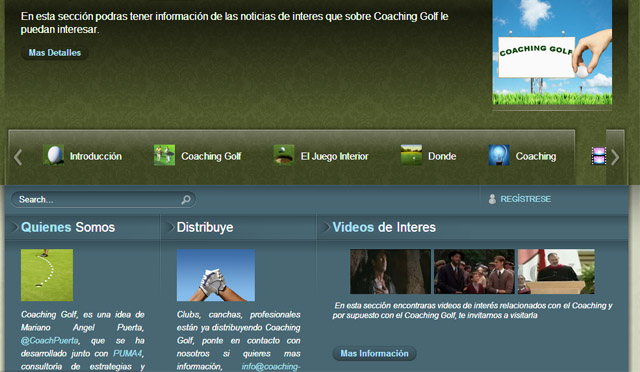Viewport: 640px width, 372px height.
Task: Open the first dark movie video thumbnail
Action: pos(390,272)
